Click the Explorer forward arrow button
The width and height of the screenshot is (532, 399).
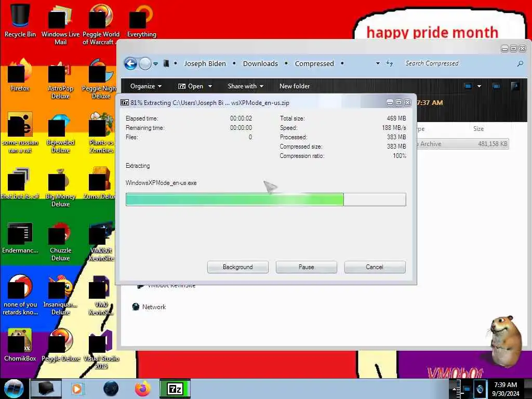[x=145, y=63]
